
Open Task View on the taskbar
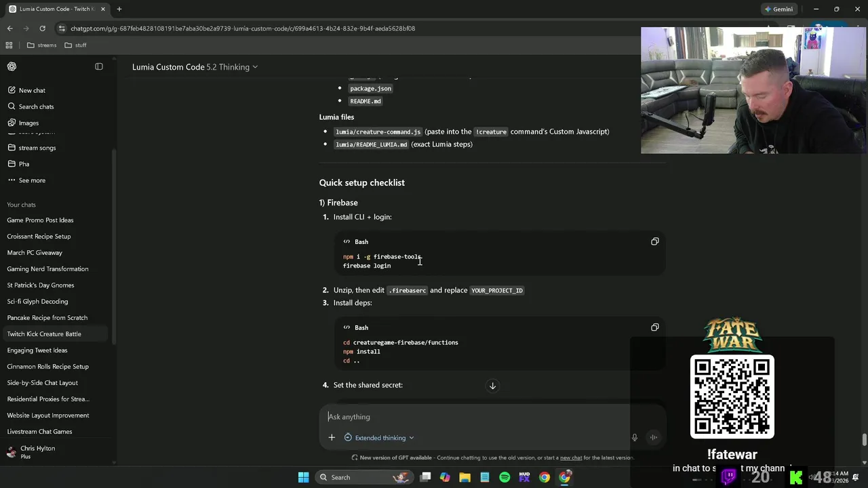[425, 477]
